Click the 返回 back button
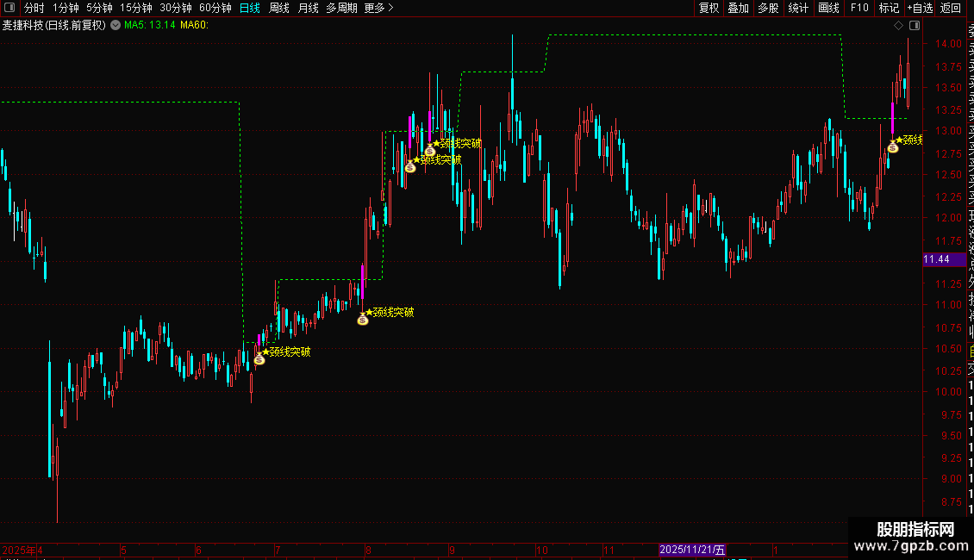This screenshot has height=560, width=974. tap(951, 8)
